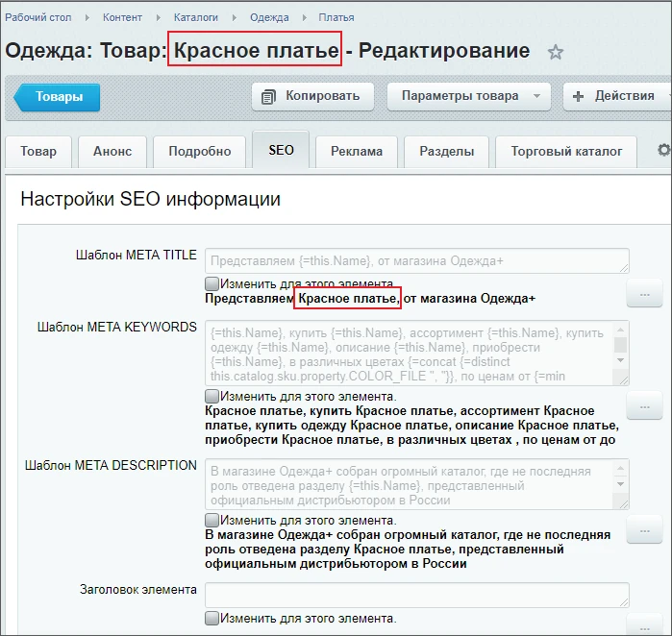This screenshot has height=636, width=672.
Task: Click the plus icon on Действия
Action: (578, 96)
